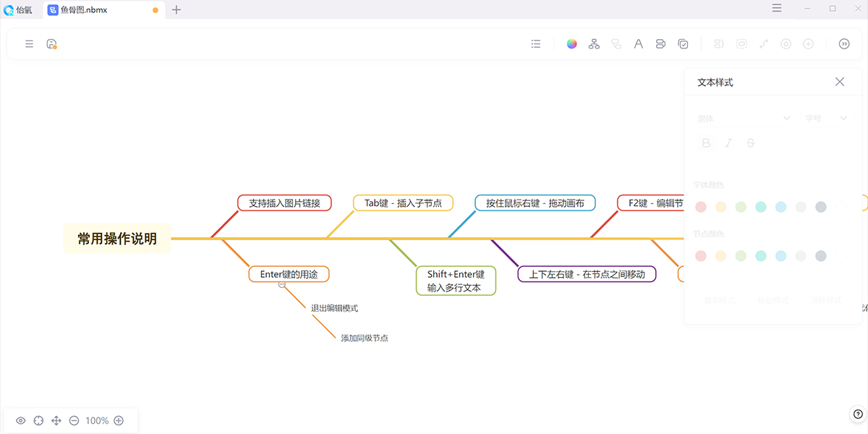Screen dimensions: 868x434
Task: Open the hamburger menu on left toolbar
Action: (x=29, y=44)
